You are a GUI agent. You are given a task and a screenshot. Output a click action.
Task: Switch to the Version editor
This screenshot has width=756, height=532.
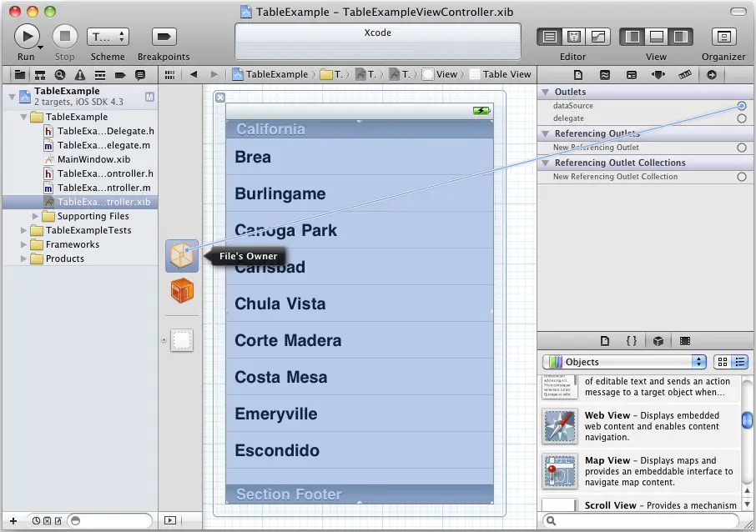click(598, 37)
